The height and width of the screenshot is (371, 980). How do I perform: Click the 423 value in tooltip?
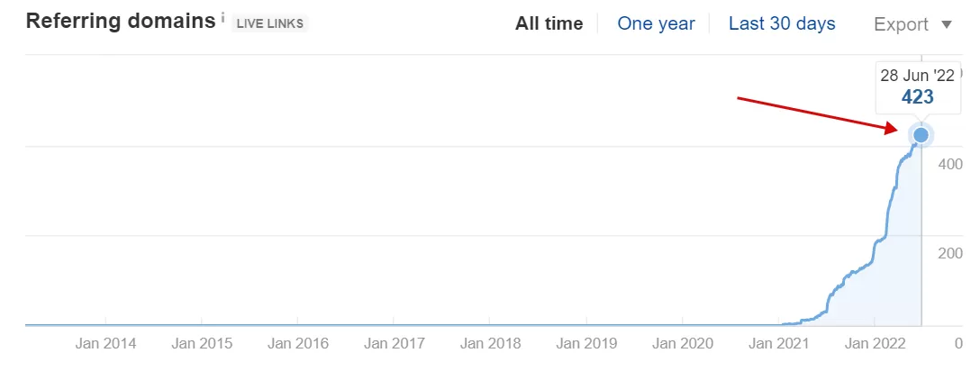(918, 97)
